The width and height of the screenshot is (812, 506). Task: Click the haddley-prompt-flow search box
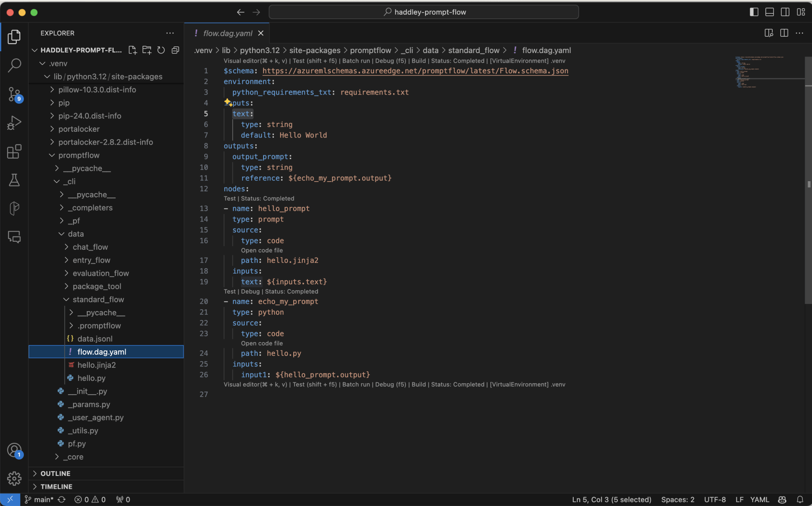(424, 12)
